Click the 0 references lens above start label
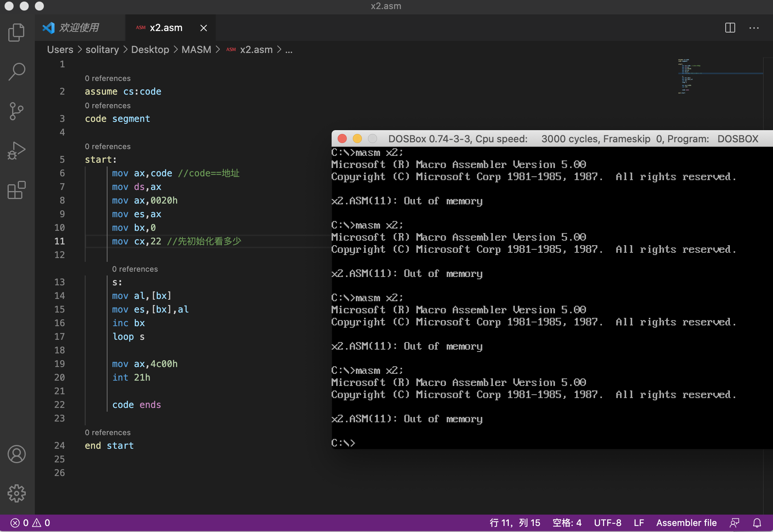Image resolution: width=773 pixels, height=532 pixels. pos(108,146)
